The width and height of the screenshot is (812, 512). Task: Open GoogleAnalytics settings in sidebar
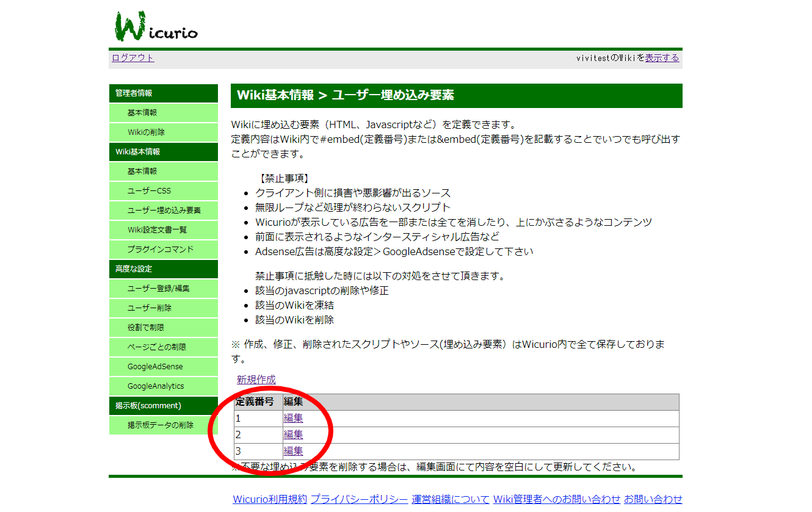coord(156,386)
